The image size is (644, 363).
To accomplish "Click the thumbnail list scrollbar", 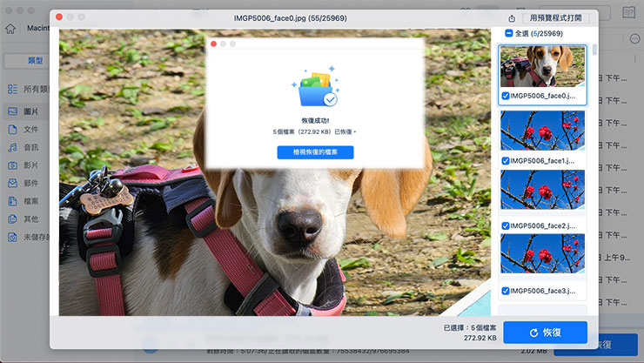I will coord(594,50).
